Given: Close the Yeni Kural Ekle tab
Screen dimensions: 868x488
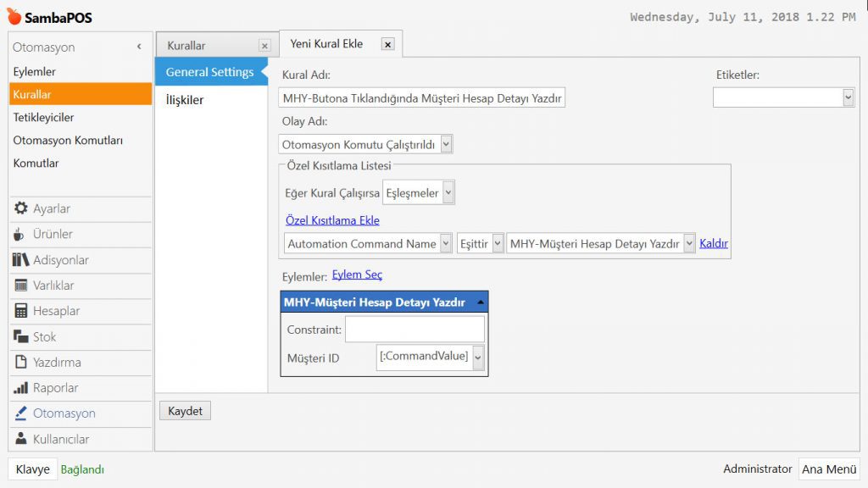Looking at the screenshot, I should point(387,45).
